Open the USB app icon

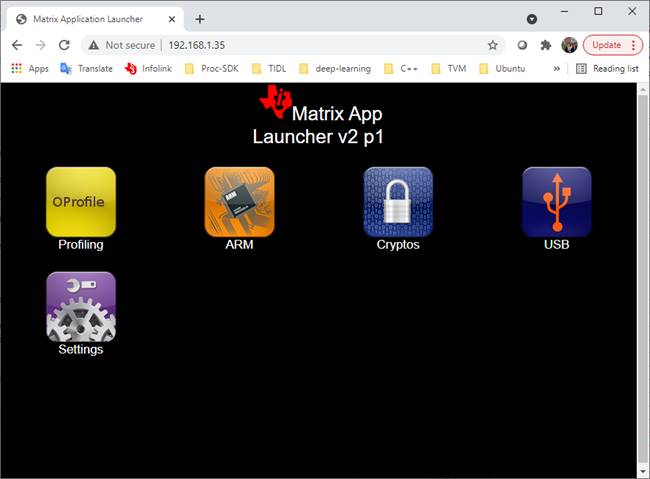[x=556, y=201]
